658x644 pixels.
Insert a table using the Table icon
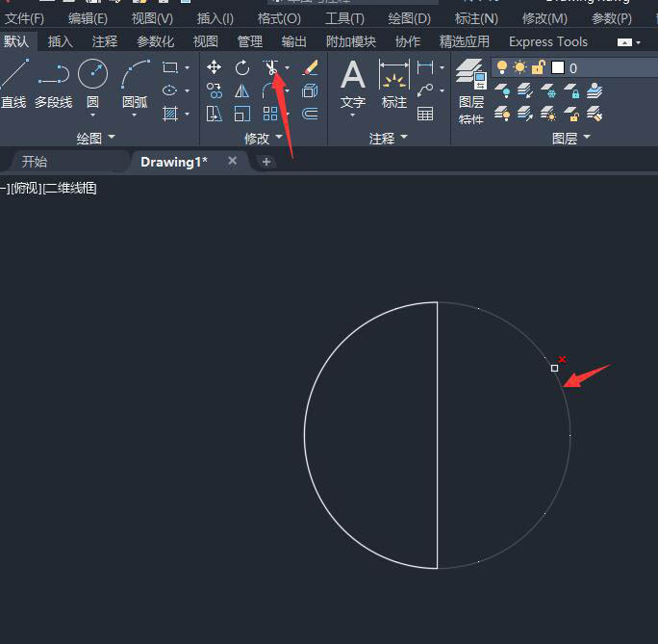point(425,114)
